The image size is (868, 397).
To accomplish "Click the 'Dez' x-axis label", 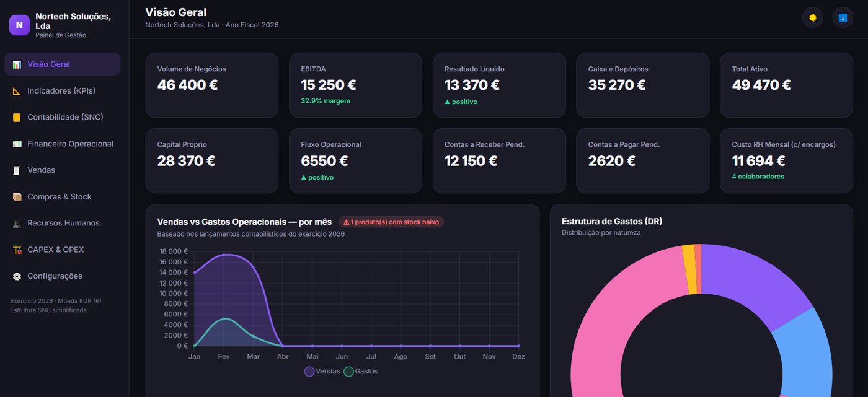I will tap(519, 357).
